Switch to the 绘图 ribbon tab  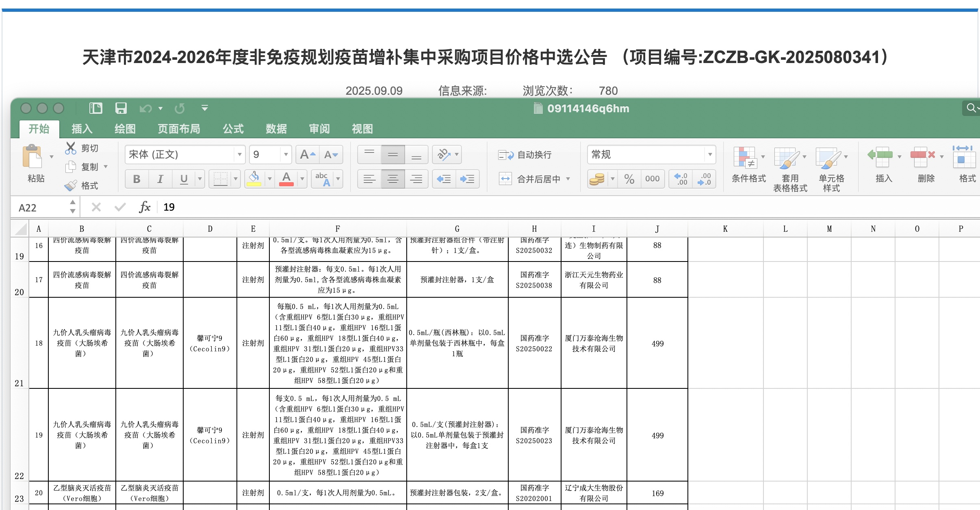pos(125,129)
